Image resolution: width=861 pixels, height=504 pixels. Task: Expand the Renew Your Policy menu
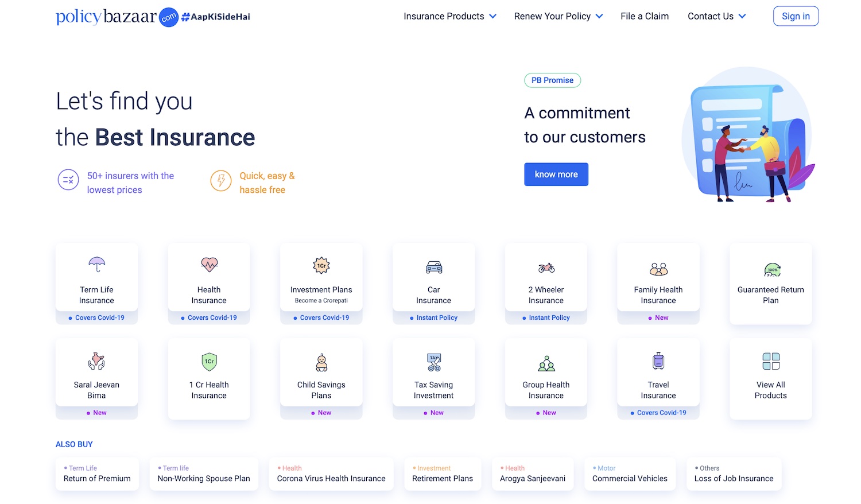[558, 16]
